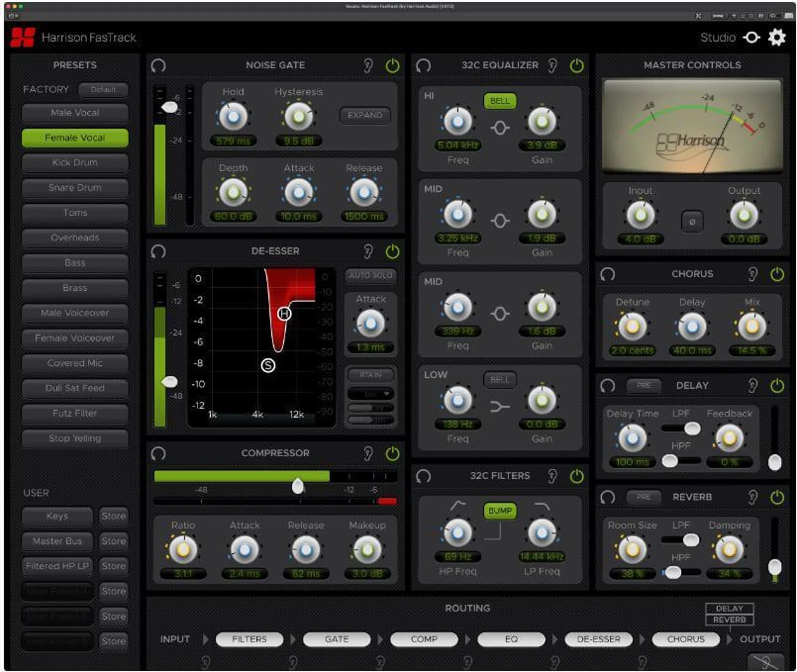Image resolution: width=797 pixels, height=672 pixels.
Task: Select Kick Drum preset
Action: pyautogui.click(x=75, y=162)
